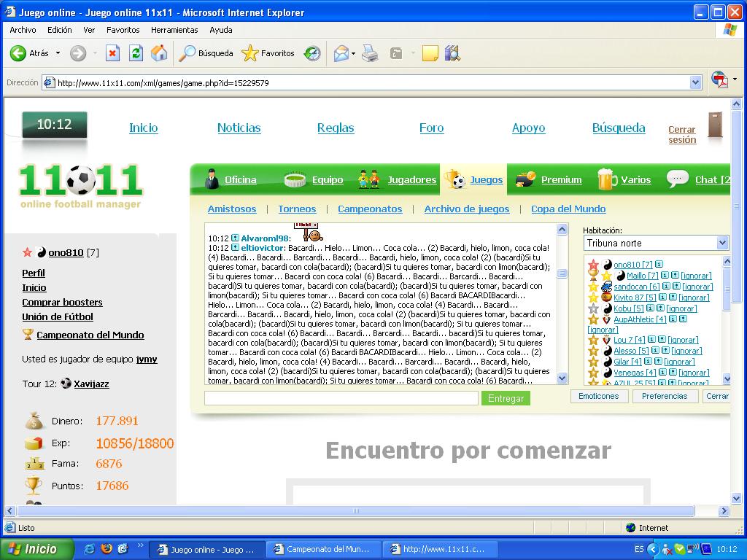Open the Edición menu
747x560 pixels.
pos(60,29)
